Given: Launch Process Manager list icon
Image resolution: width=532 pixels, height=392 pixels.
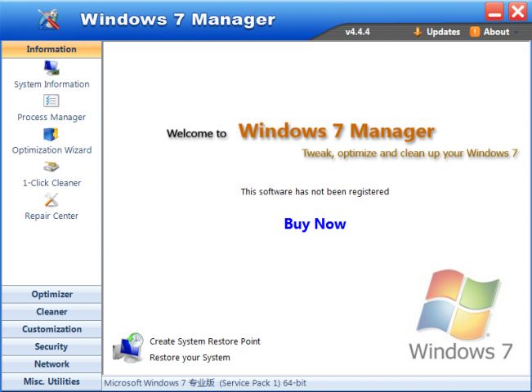Looking at the screenshot, I should point(51,100).
